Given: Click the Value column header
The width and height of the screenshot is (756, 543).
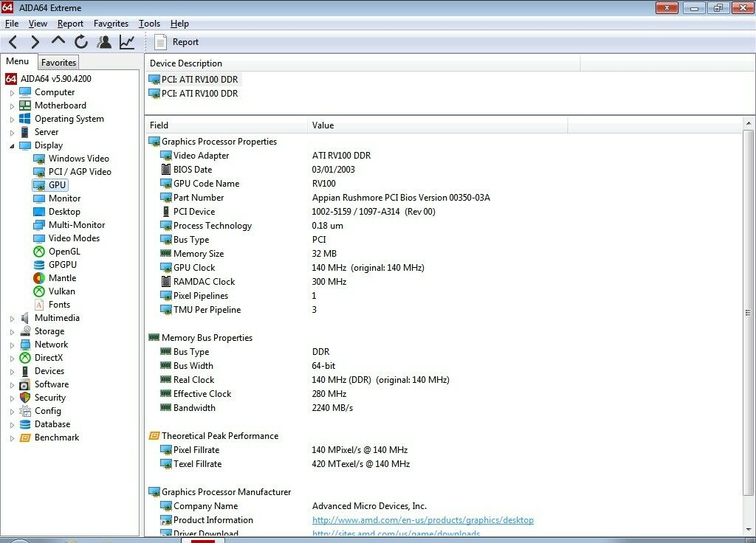Looking at the screenshot, I should point(437,125).
